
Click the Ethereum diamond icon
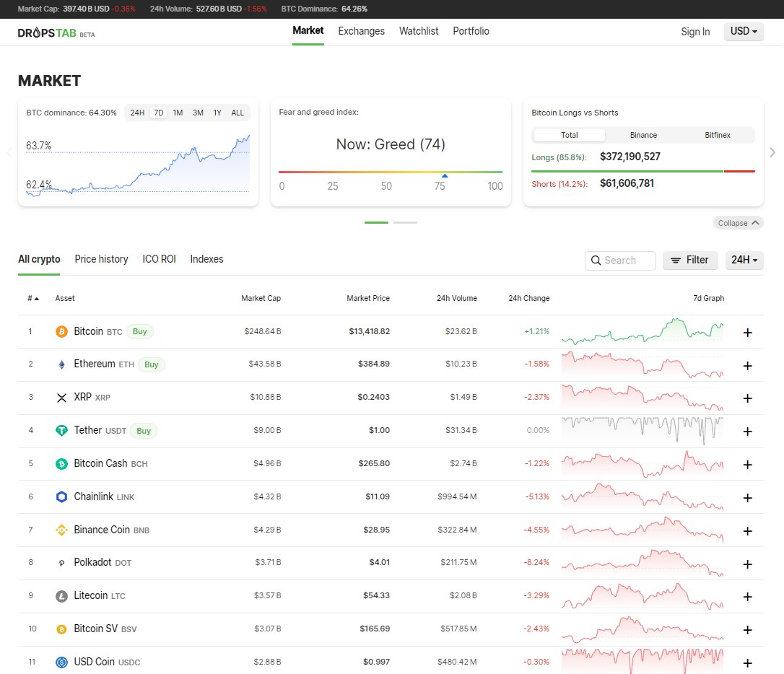pyautogui.click(x=61, y=364)
